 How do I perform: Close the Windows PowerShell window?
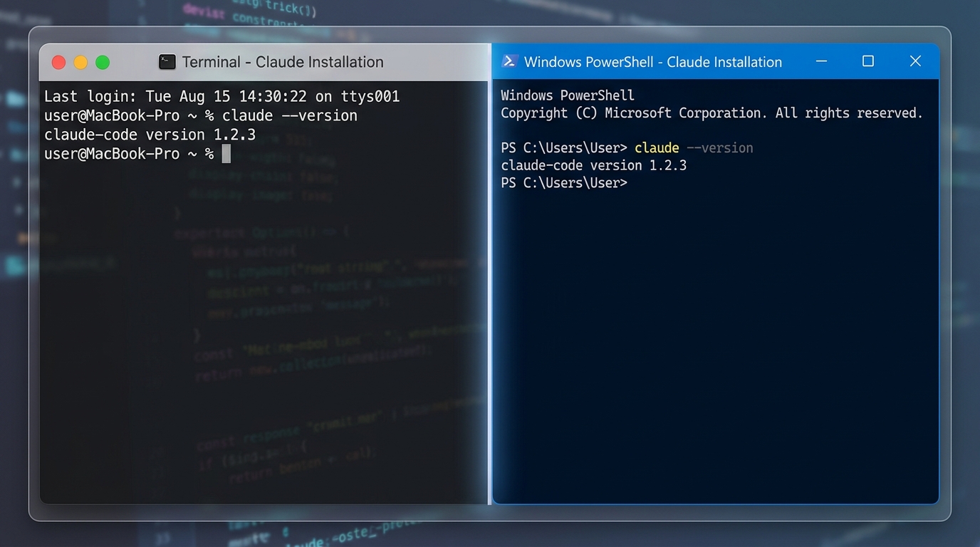point(915,61)
